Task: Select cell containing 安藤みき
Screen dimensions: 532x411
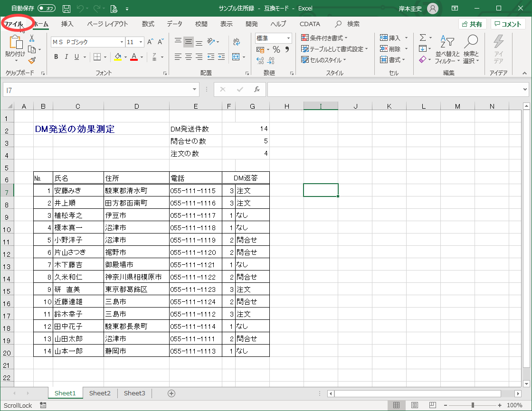Action: pyautogui.click(x=78, y=190)
